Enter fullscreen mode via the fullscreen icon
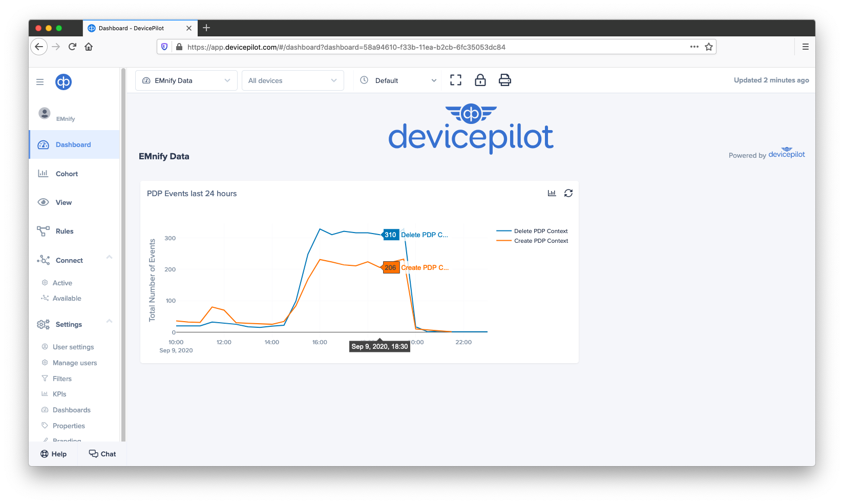 tap(456, 80)
